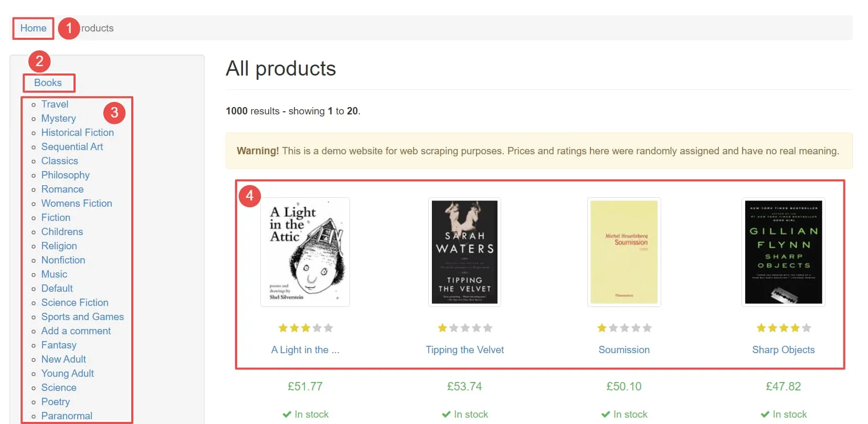The height and width of the screenshot is (424, 868).
Task: Select the Sharp Objects cover thumbnail
Action: coord(783,252)
